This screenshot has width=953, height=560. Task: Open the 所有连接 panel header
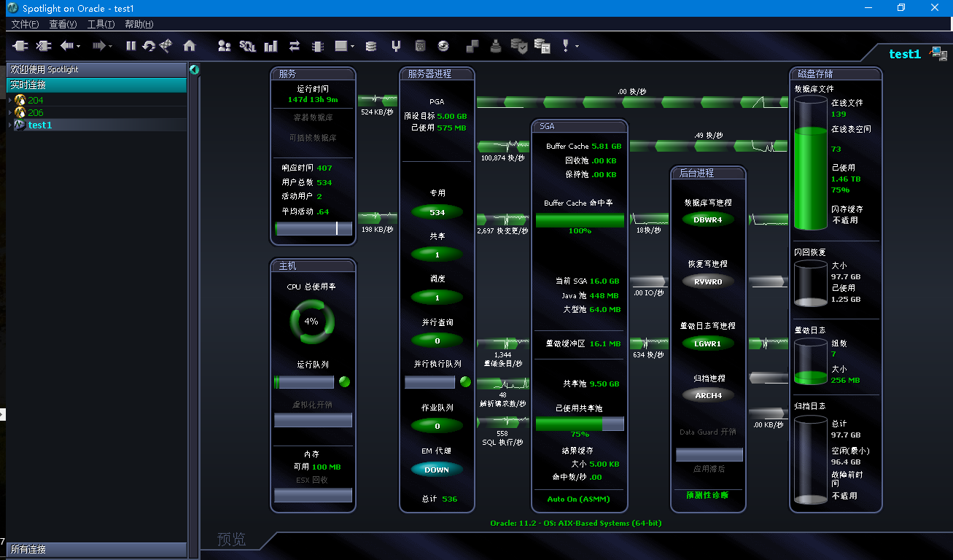tap(97, 549)
